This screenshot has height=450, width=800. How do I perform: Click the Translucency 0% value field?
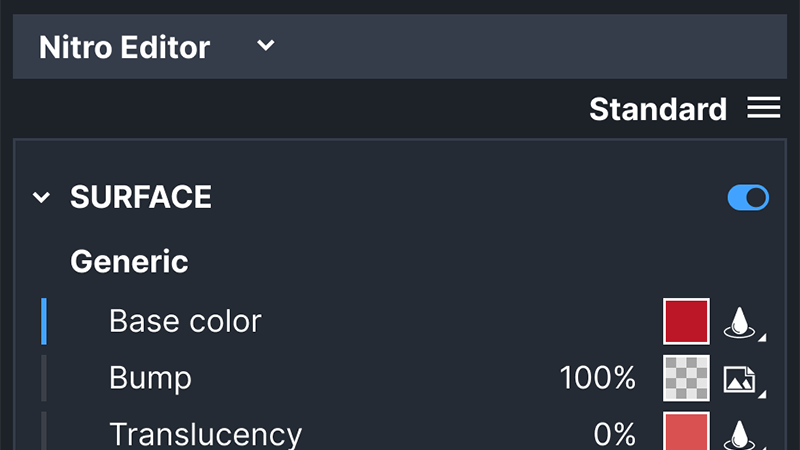click(614, 434)
